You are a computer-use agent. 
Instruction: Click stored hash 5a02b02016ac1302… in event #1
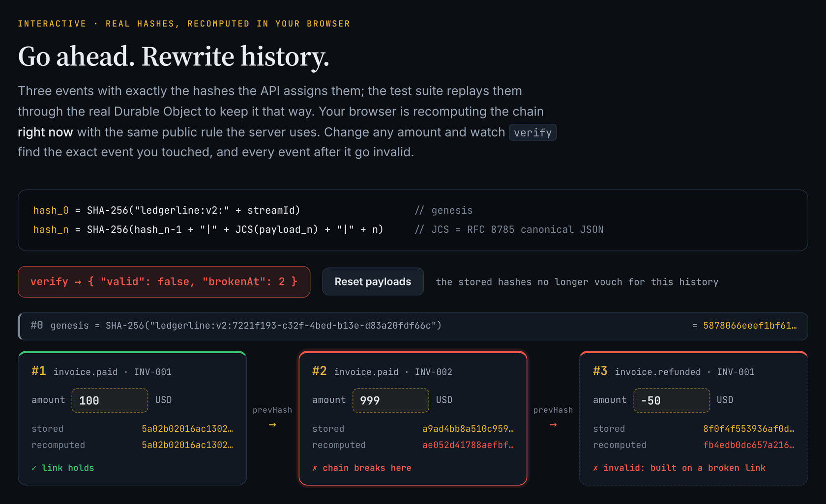tap(187, 429)
